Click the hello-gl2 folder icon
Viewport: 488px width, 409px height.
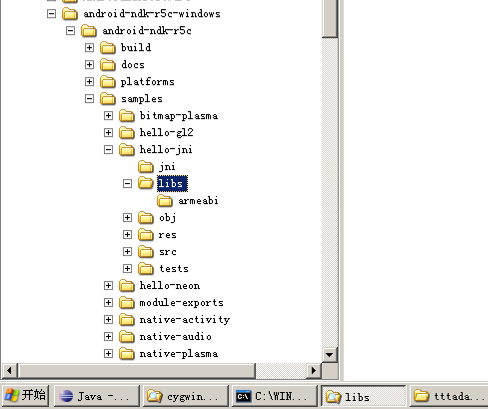click(x=127, y=133)
